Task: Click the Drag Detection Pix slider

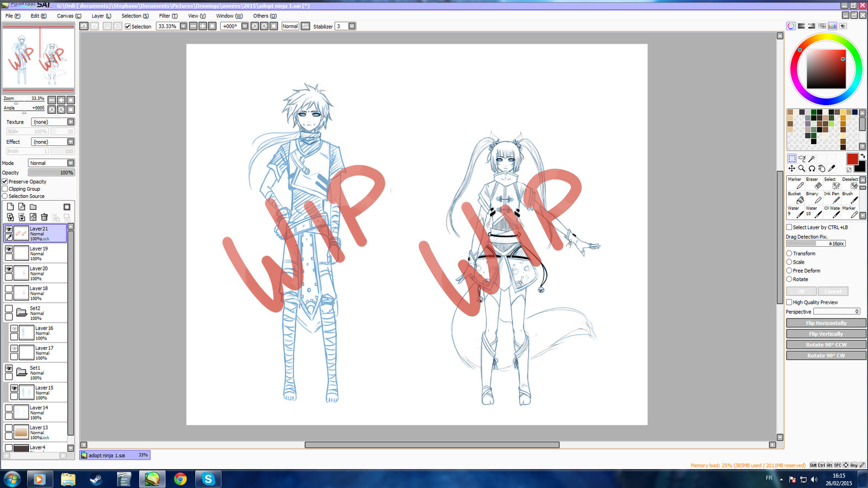Action: [x=816, y=243]
